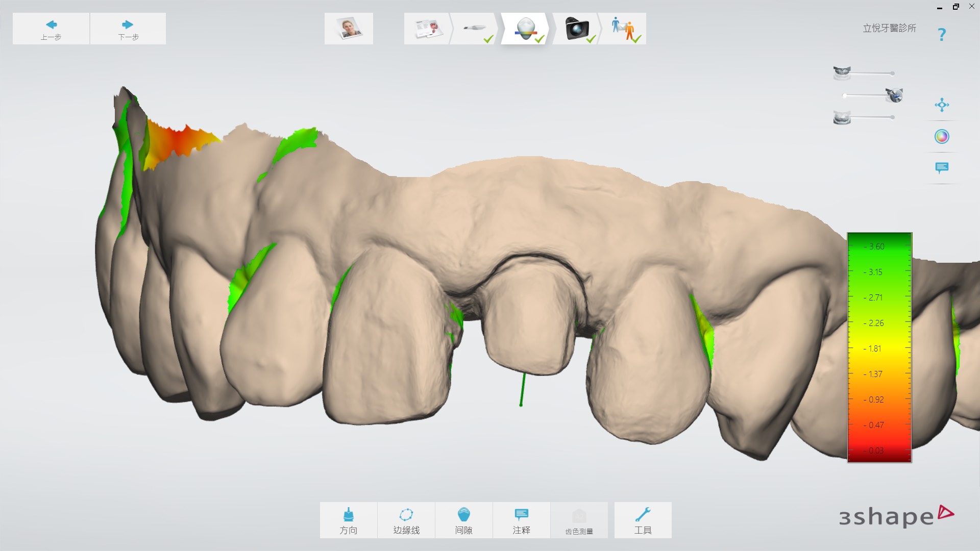
Task: Open the 工具 wrench tools menu
Action: [643, 520]
